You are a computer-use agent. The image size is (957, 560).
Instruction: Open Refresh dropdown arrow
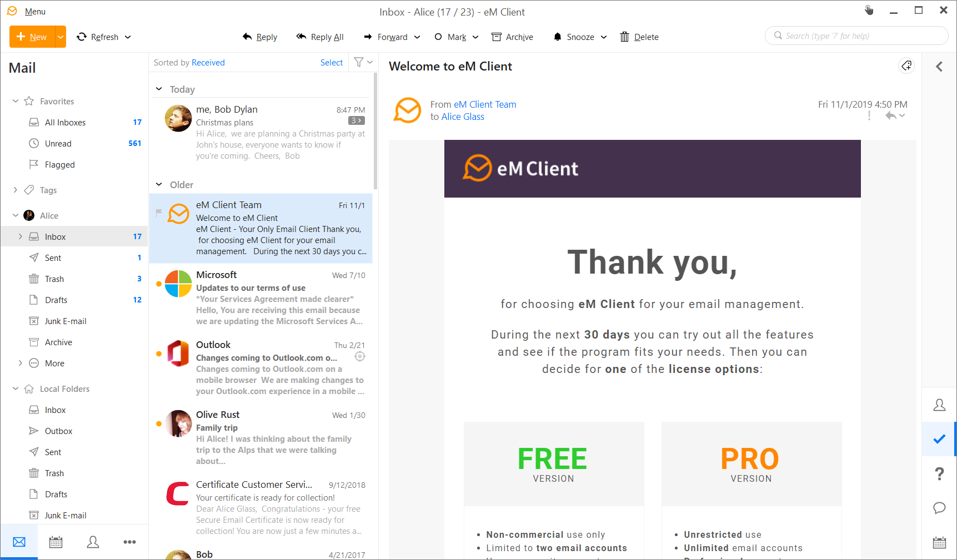point(128,37)
